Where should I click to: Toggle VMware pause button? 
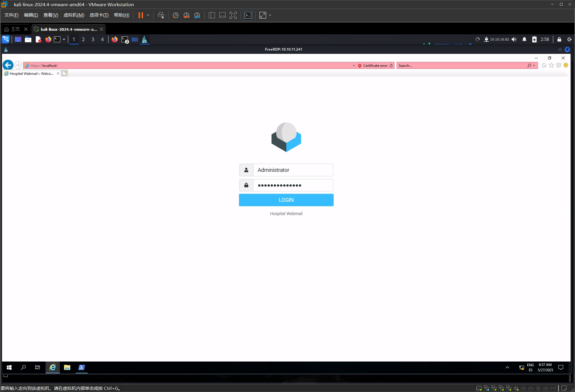coord(141,15)
